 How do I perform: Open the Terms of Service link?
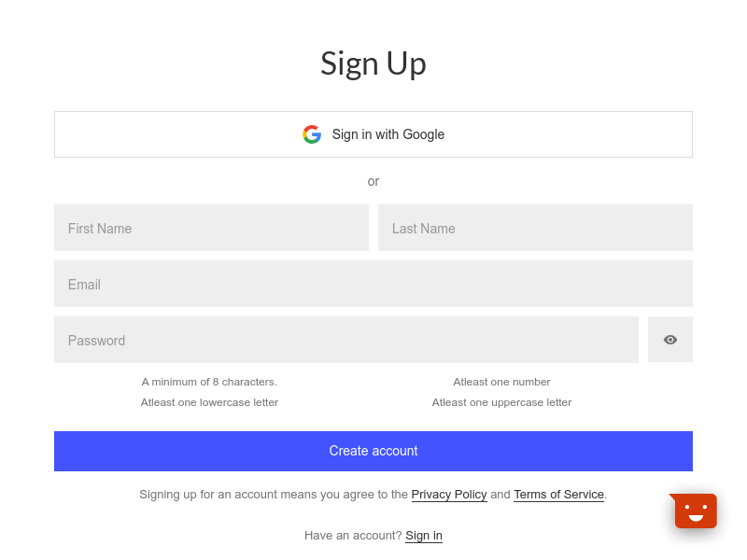point(558,495)
